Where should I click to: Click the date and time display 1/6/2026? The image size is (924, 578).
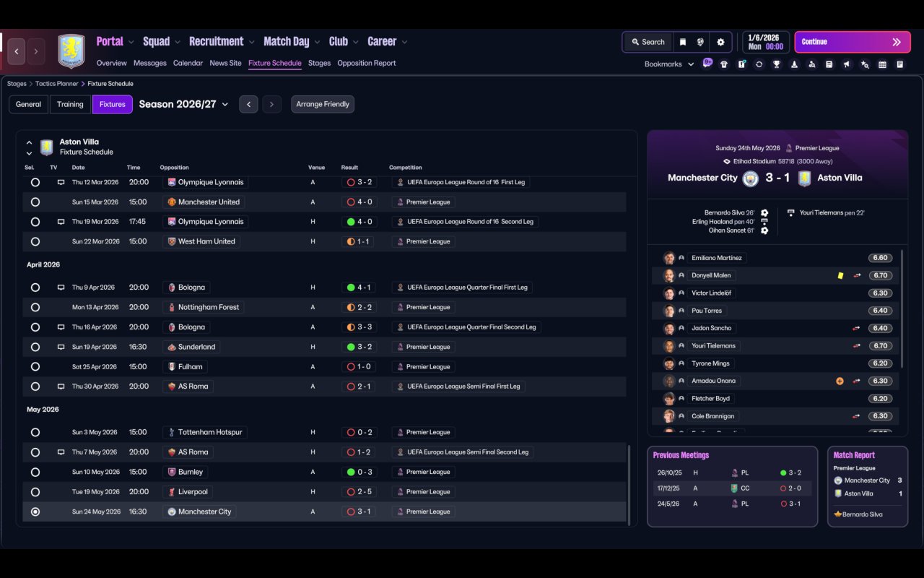(x=766, y=42)
